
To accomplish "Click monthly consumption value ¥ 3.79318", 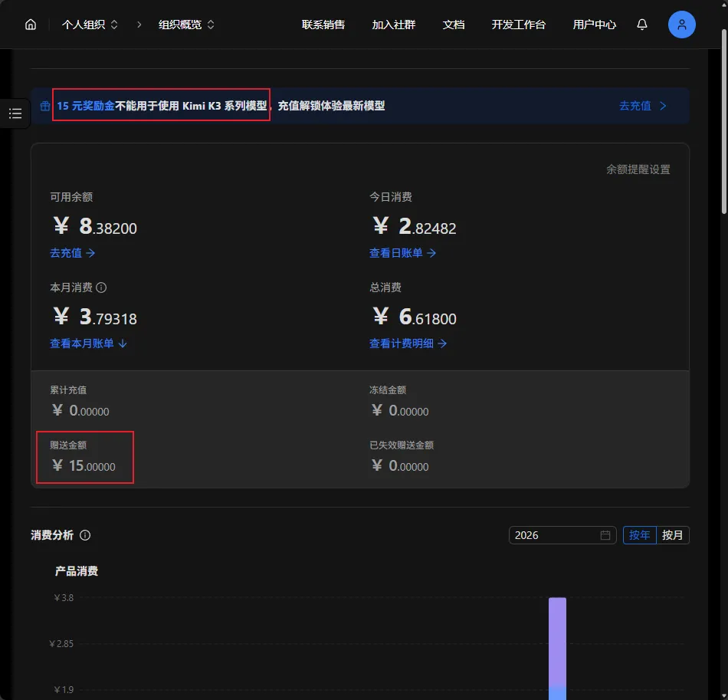I will pyautogui.click(x=95, y=317).
